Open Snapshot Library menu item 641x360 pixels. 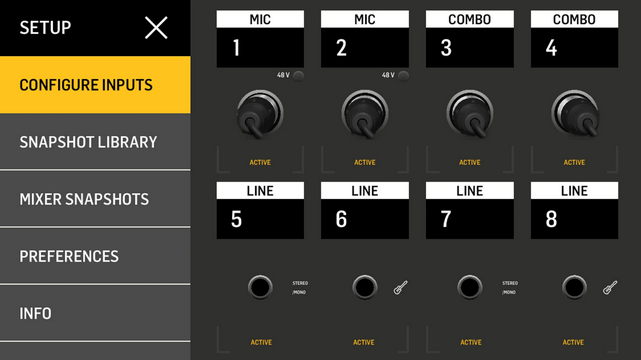(95, 142)
